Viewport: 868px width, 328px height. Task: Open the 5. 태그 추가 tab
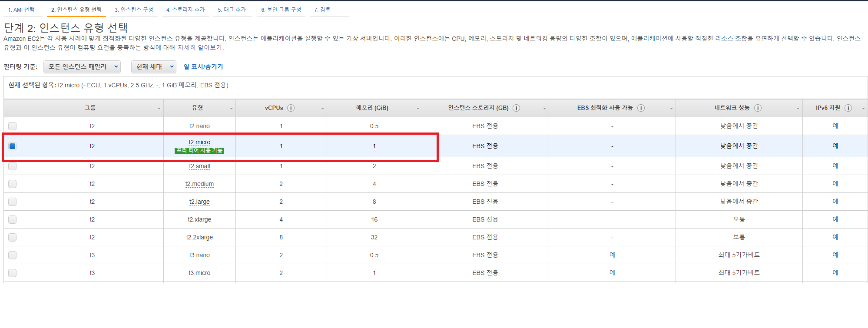(232, 10)
